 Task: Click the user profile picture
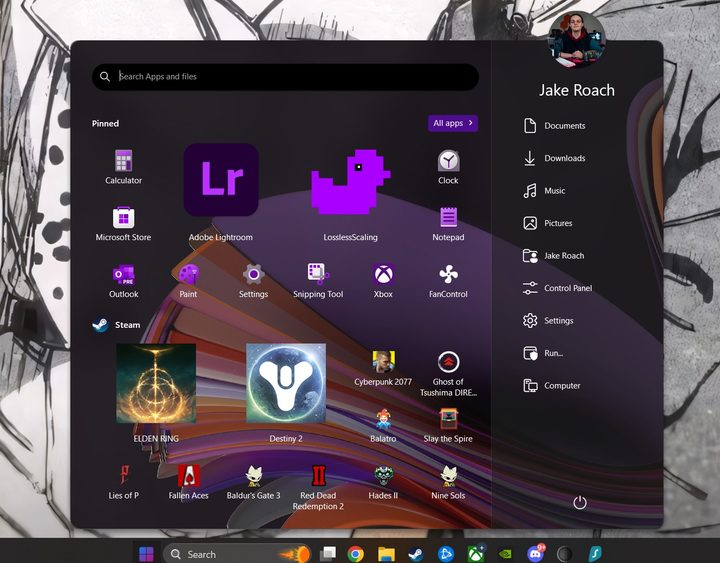[x=577, y=39]
